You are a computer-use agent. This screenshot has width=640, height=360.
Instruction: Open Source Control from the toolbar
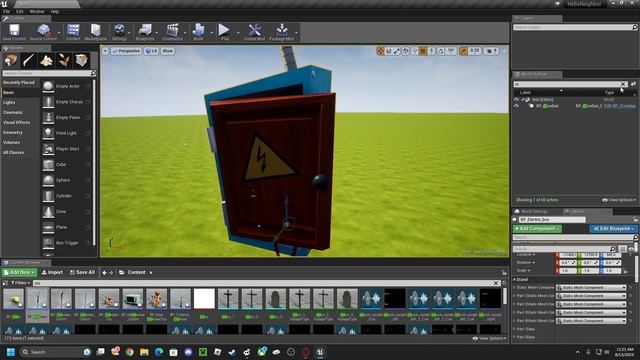coord(43,32)
